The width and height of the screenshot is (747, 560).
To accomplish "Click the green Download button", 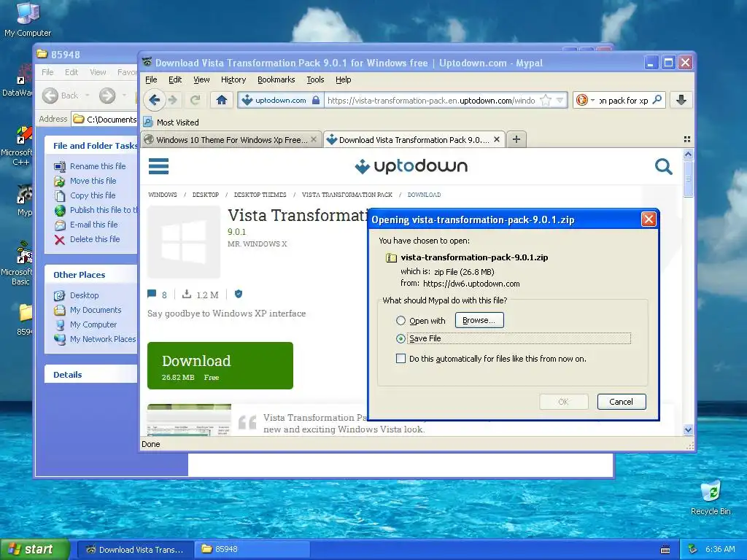I will pyautogui.click(x=220, y=366).
